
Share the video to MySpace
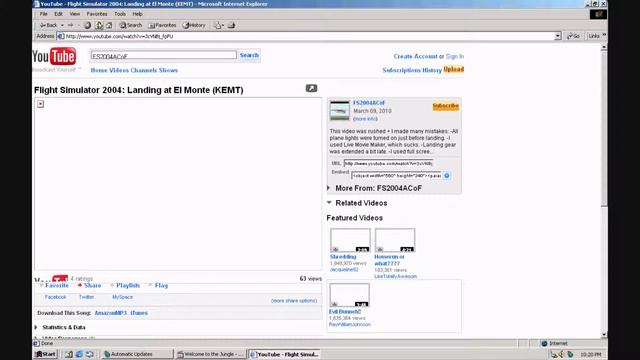point(122,297)
